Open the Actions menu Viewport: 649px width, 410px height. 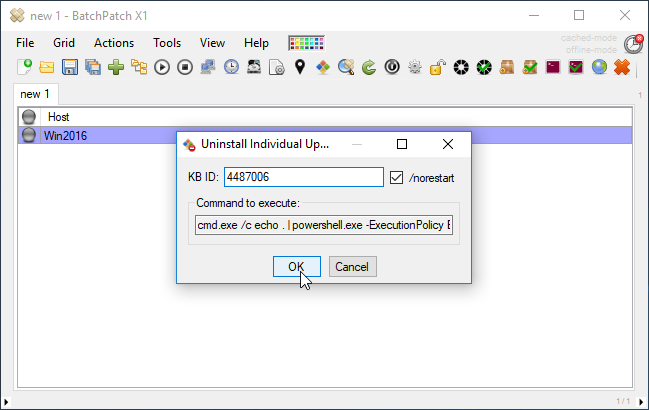click(x=114, y=43)
